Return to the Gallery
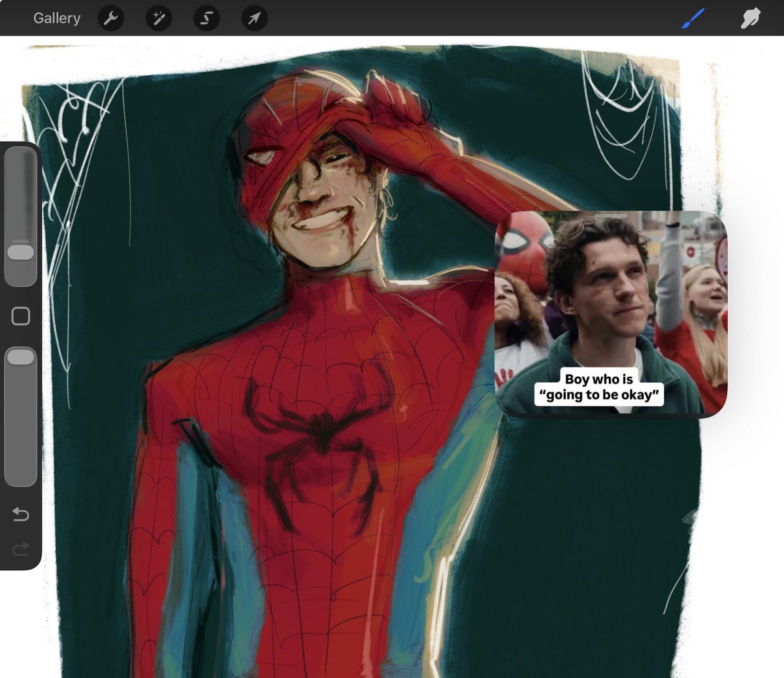The image size is (784, 678). (57, 18)
